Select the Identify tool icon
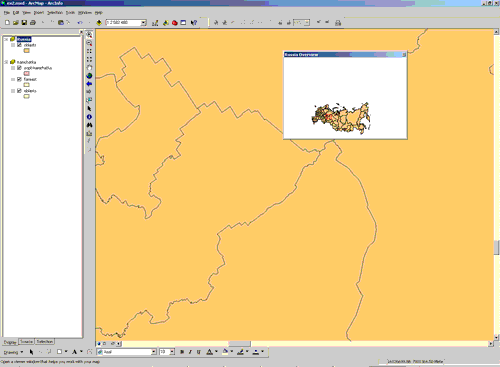This screenshot has width=500, height=367. coord(89,117)
